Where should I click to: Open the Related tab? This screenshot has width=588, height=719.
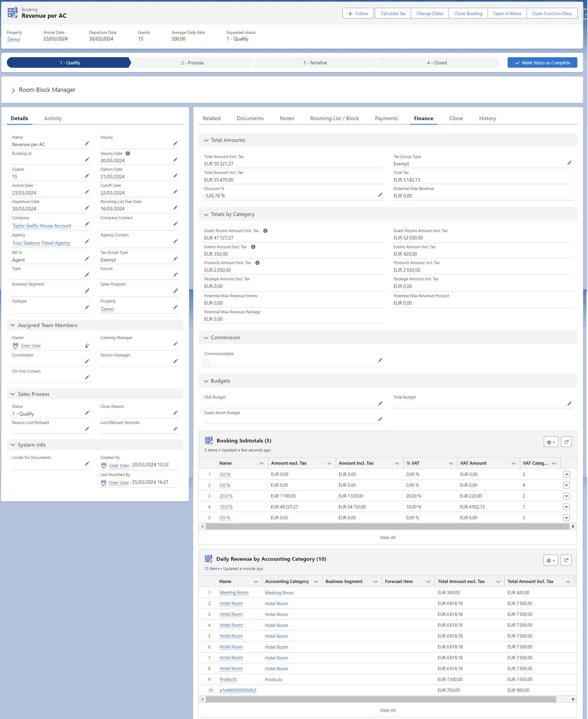click(x=212, y=119)
